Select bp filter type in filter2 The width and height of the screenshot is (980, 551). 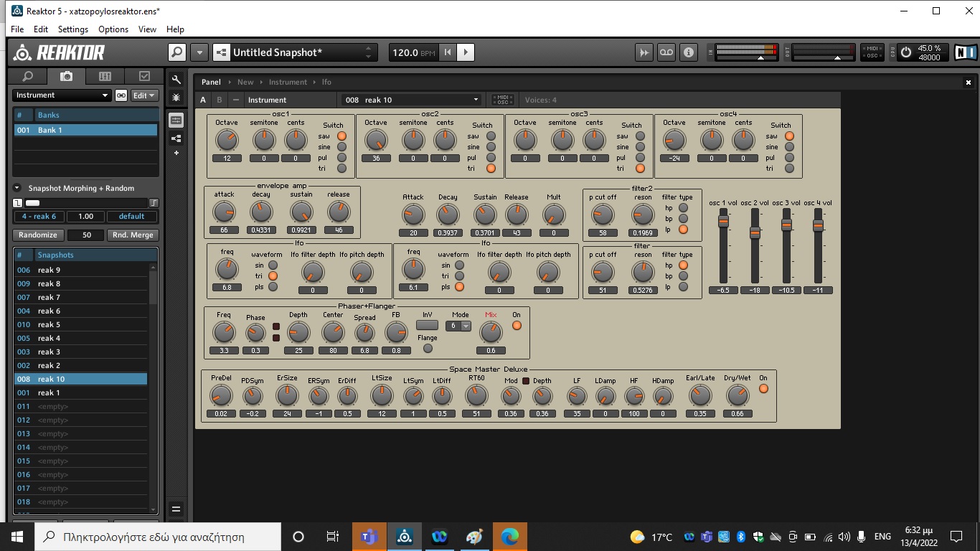[x=683, y=219]
